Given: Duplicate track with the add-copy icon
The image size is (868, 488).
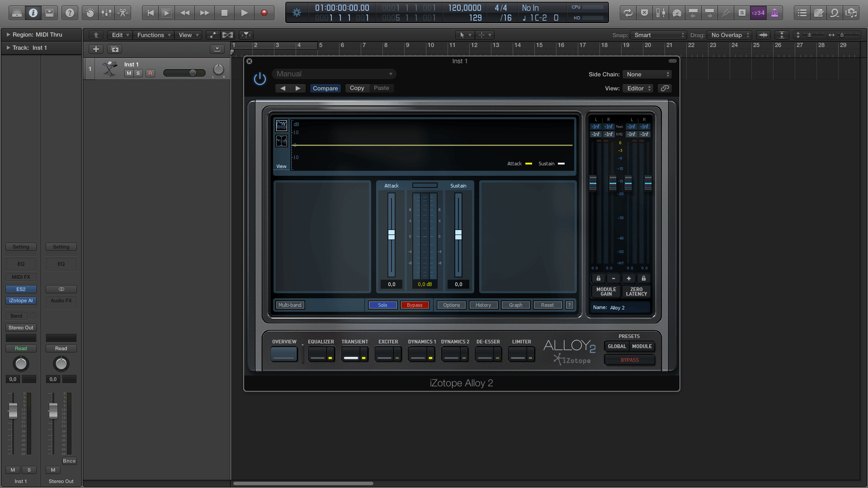Looking at the screenshot, I should coord(115,49).
